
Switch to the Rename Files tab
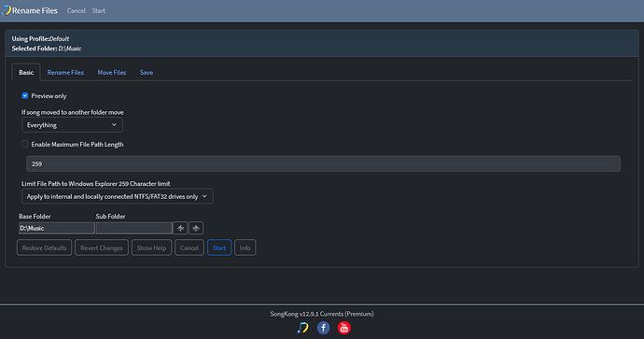coord(65,72)
